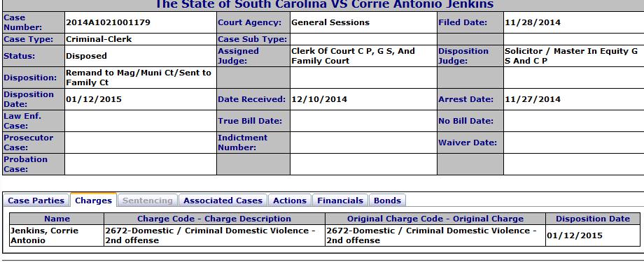The image size is (644, 262).
Task: View the Bonds tab
Action: [387, 201]
